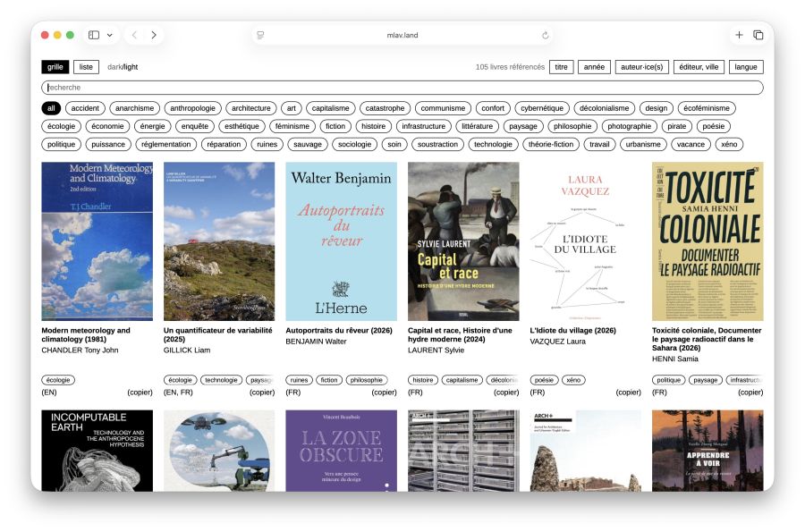This screenshot has height=532, width=805.
Task: Switch to grille view
Action: pos(55,67)
